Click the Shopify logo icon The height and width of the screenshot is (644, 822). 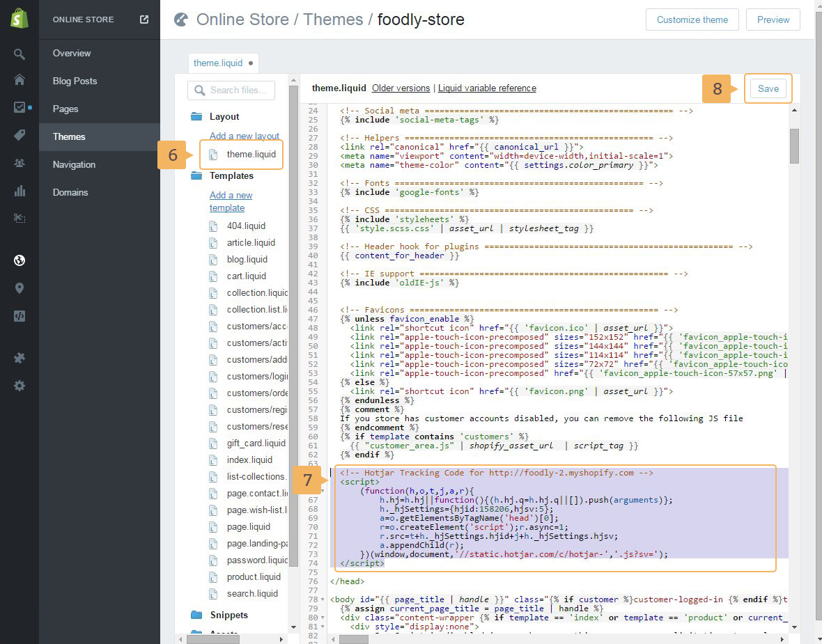tap(20, 19)
